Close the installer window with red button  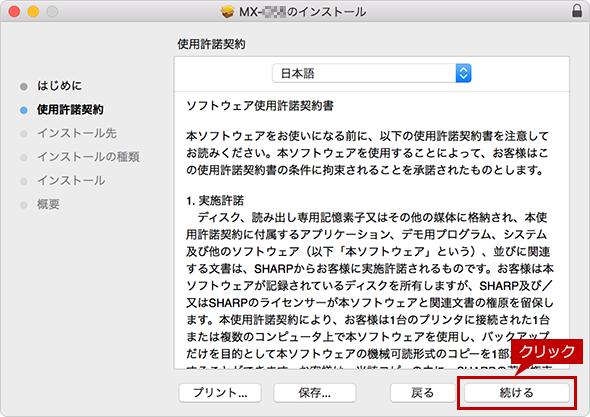pos(14,11)
